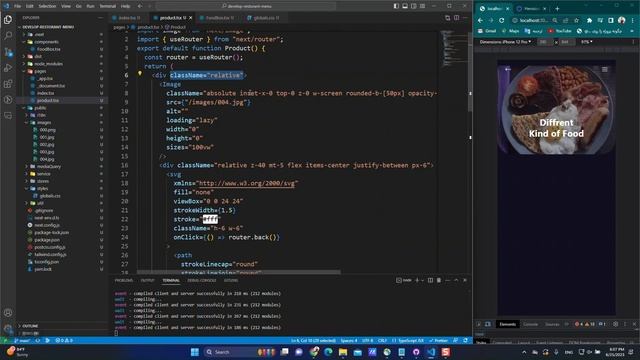This screenshot has width=640, height=360.
Task: Go back in the Chrome window
Action: click(x=480, y=20)
